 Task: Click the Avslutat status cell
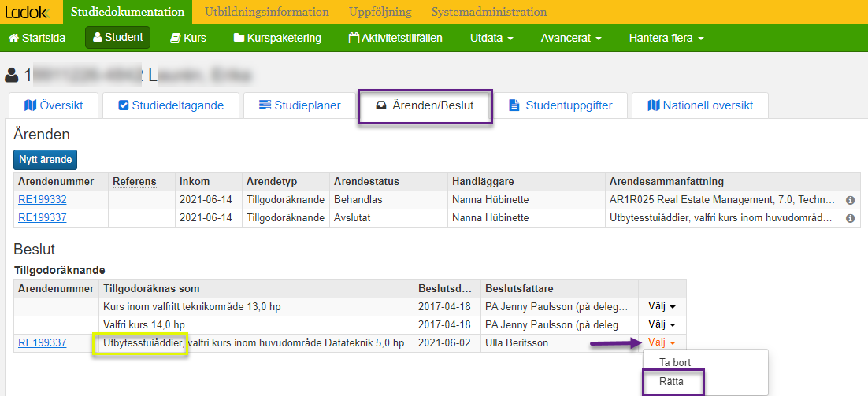(x=388, y=218)
